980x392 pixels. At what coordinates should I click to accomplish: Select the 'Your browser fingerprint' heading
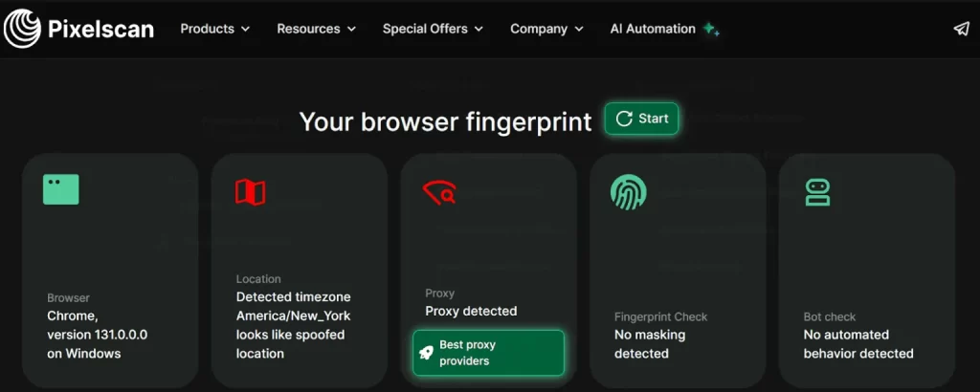[445, 121]
